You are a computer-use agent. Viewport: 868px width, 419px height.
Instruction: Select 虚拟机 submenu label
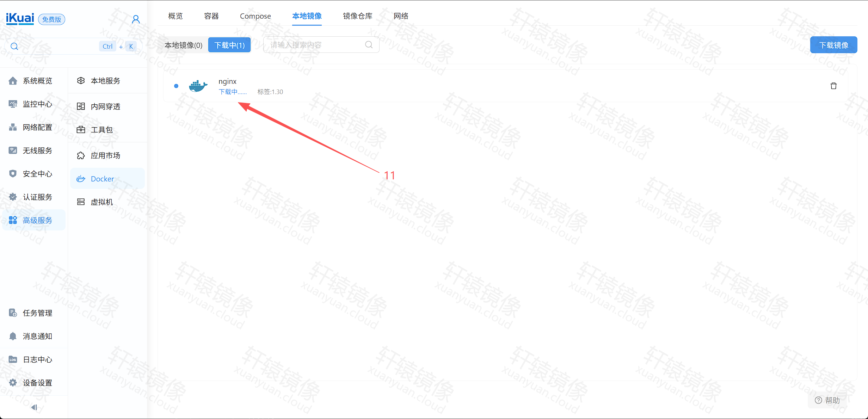102,202
